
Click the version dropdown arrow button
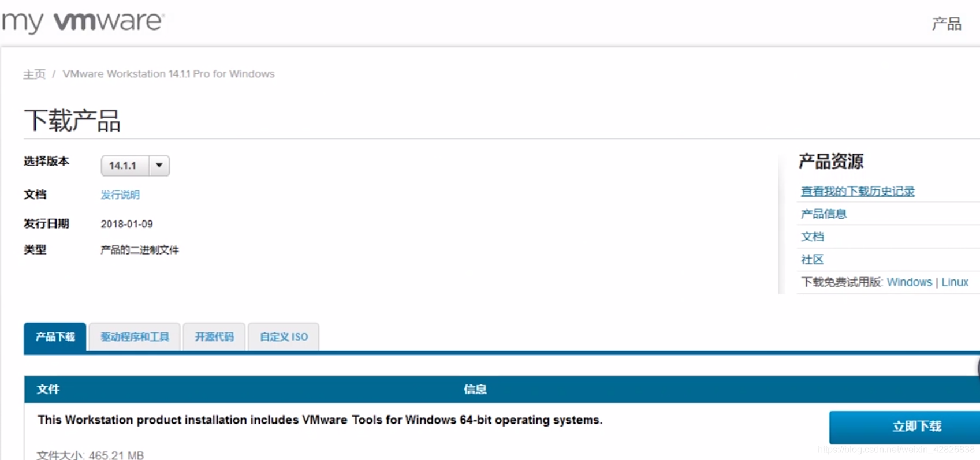pos(159,166)
